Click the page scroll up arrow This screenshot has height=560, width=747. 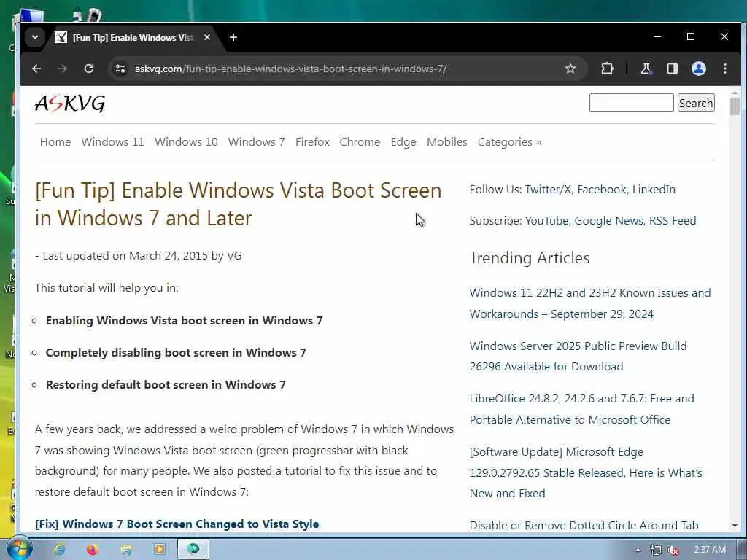[x=735, y=93]
